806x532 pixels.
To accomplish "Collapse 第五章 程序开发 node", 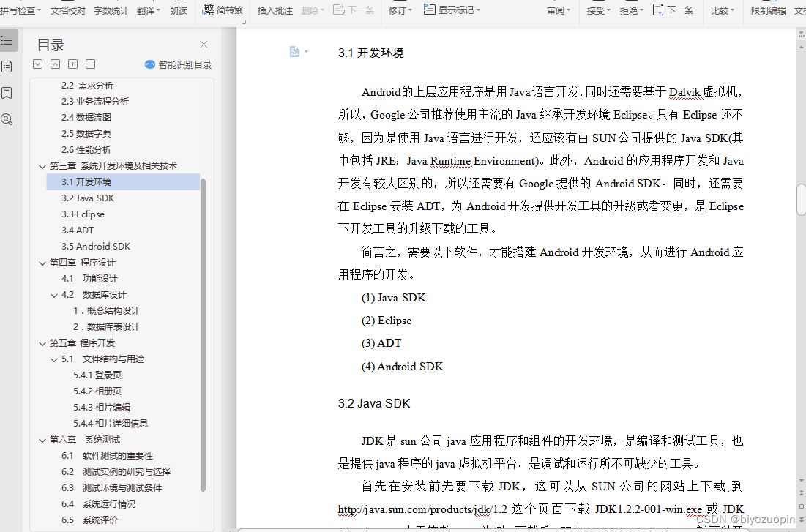I will (42, 343).
